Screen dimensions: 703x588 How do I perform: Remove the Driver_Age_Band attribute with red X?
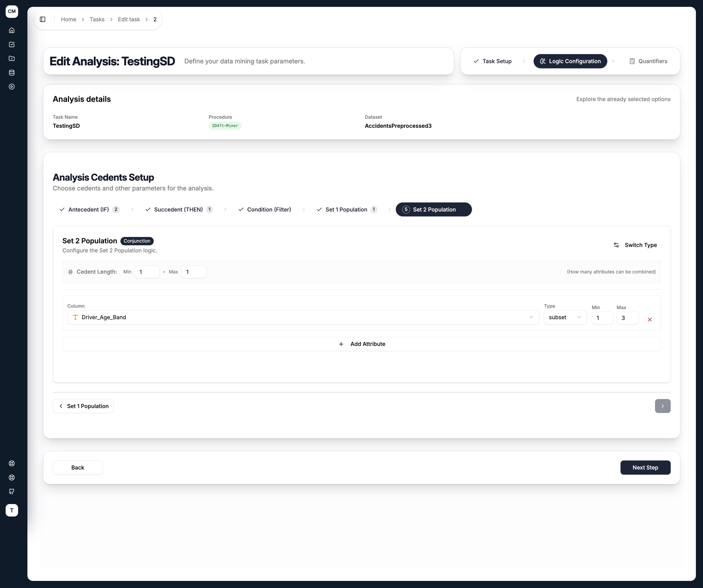tap(650, 320)
